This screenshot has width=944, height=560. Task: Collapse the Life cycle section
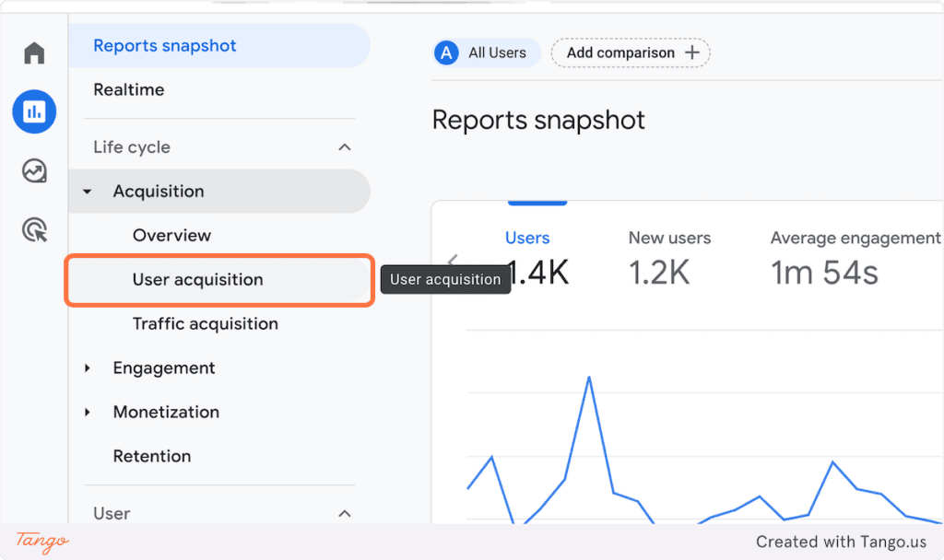tap(345, 146)
